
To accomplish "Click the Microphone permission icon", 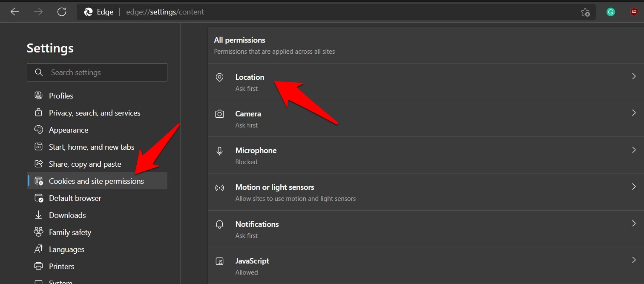I will coord(219,151).
